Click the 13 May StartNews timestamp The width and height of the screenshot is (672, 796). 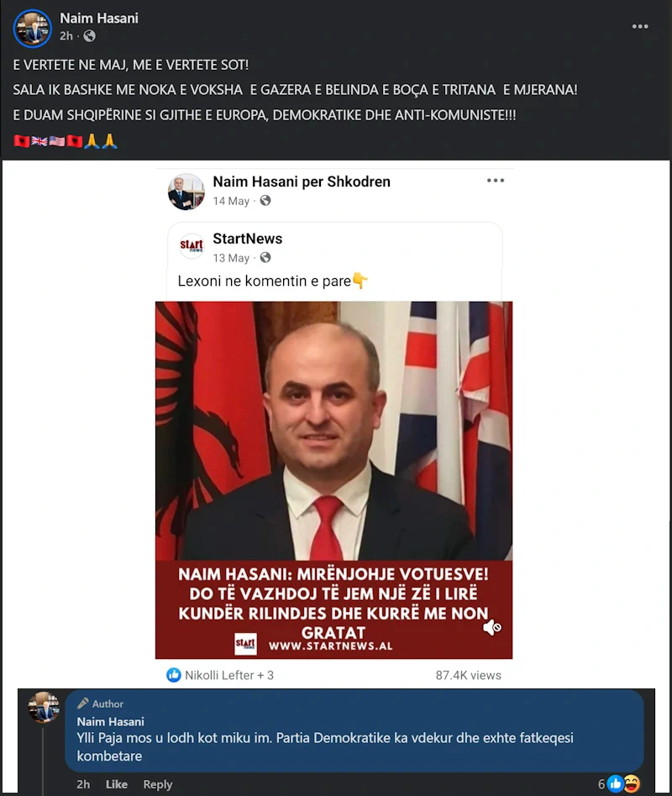point(231,258)
